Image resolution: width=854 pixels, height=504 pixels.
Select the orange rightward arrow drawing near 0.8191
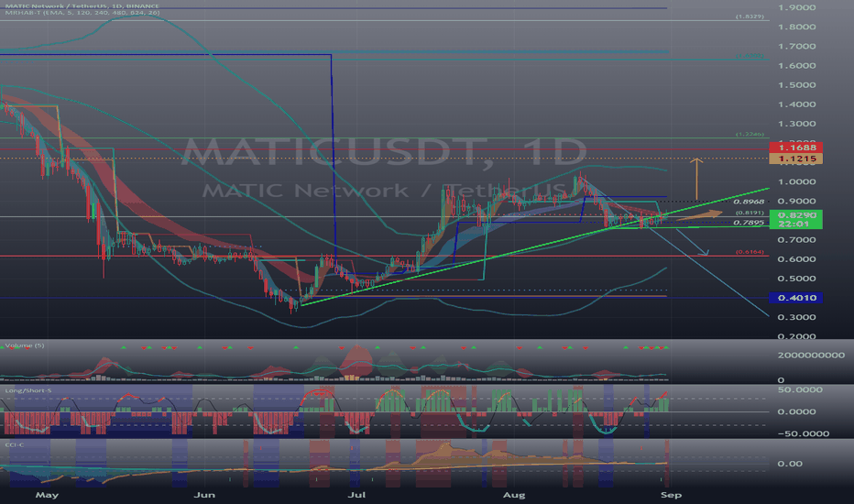pos(699,215)
